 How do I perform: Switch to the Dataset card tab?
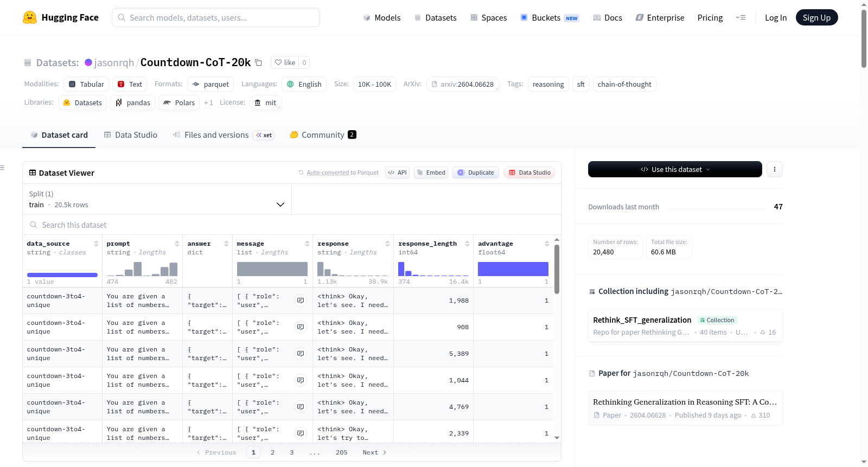[59, 135]
